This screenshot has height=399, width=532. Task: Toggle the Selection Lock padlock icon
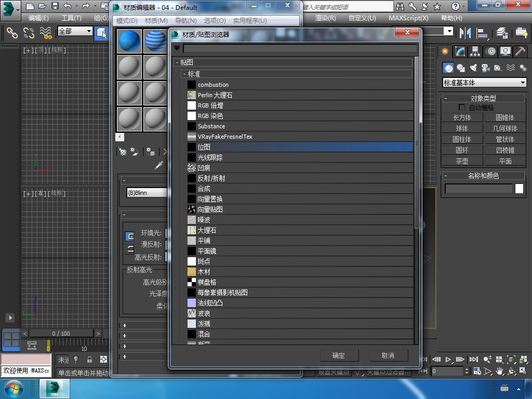point(89,360)
